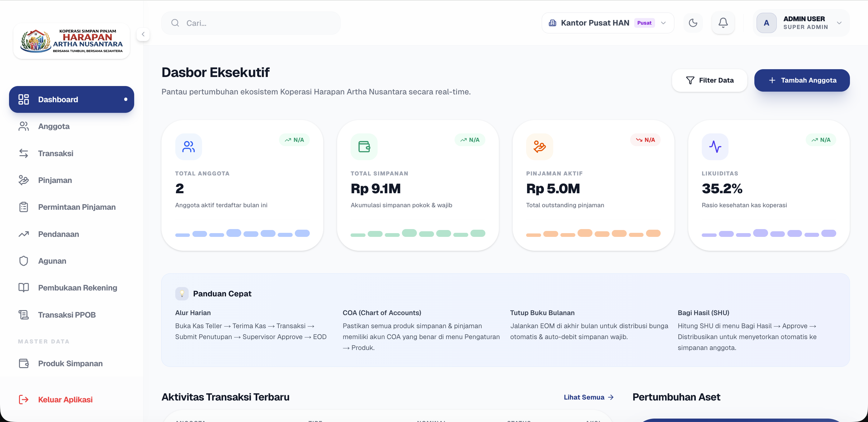The image size is (868, 422).
Task: Open the Kantor Pusat HAN branch dropdown
Action: pyautogui.click(x=607, y=23)
